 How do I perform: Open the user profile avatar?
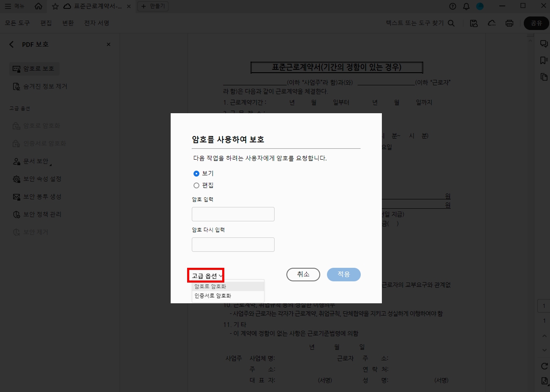(x=480, y=6)
